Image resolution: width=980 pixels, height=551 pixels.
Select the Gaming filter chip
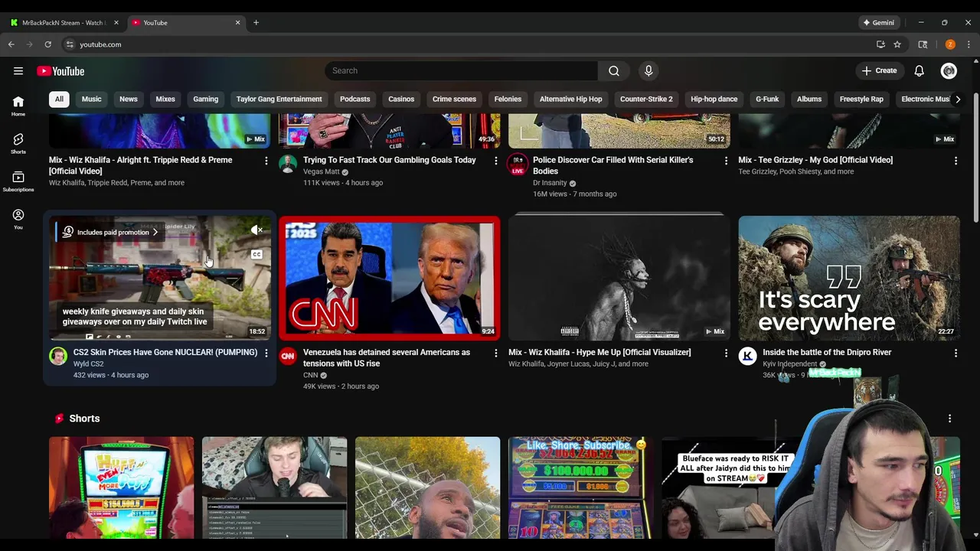pyautogui.click(x=205, y=99)
